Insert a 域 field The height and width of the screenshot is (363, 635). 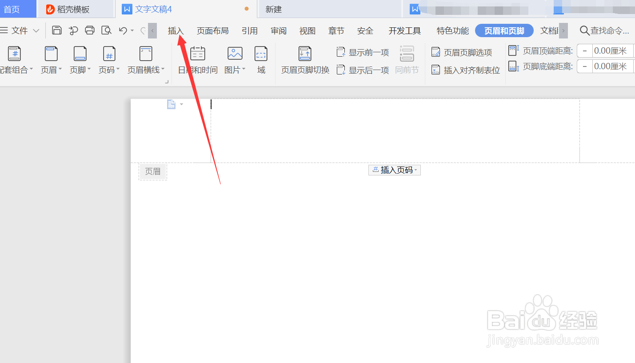pos(261,60)
